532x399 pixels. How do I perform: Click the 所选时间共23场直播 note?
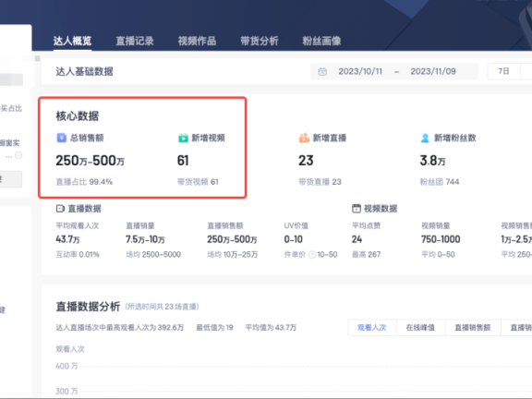(162, 307)
